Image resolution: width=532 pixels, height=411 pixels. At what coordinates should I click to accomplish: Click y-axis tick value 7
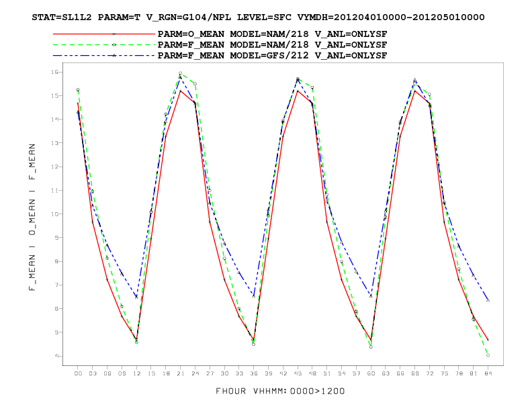click(56, 285)
